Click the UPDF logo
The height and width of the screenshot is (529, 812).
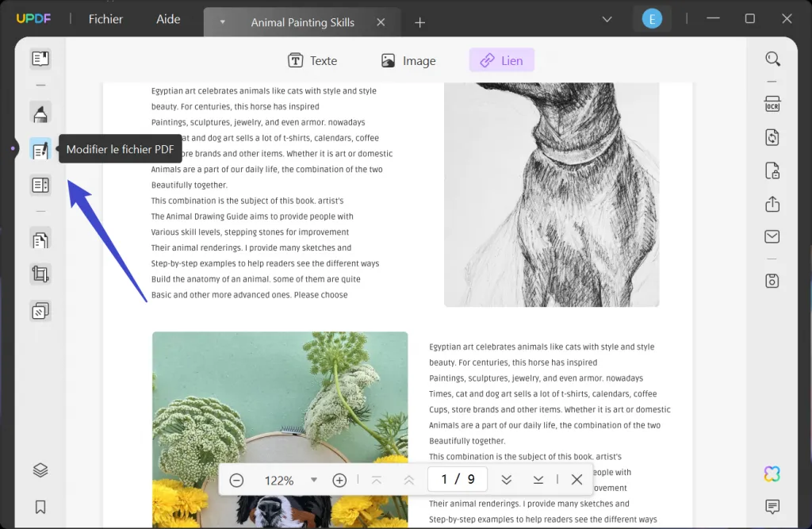click(33, 19)
